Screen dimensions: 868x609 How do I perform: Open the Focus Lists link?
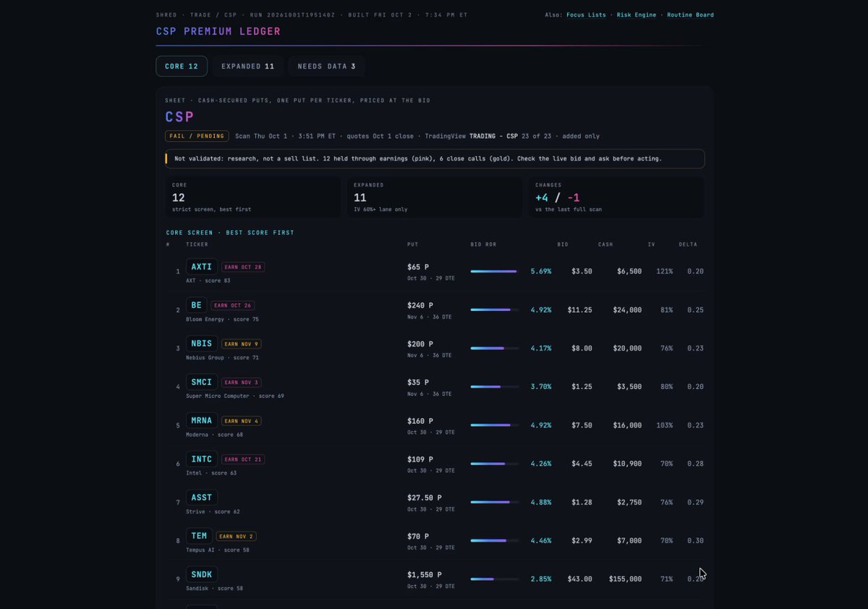pos(585,14)
